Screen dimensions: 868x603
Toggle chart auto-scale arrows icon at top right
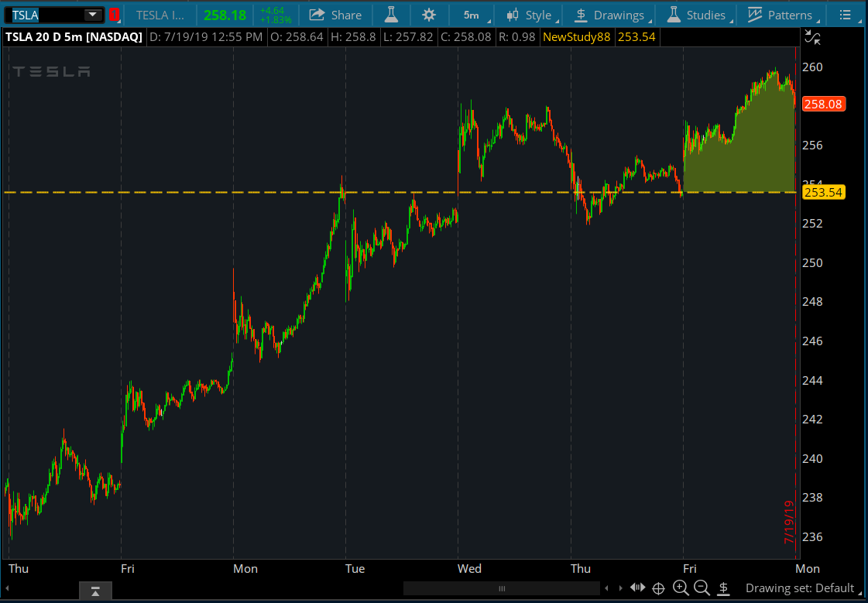(x=812, y=36)
